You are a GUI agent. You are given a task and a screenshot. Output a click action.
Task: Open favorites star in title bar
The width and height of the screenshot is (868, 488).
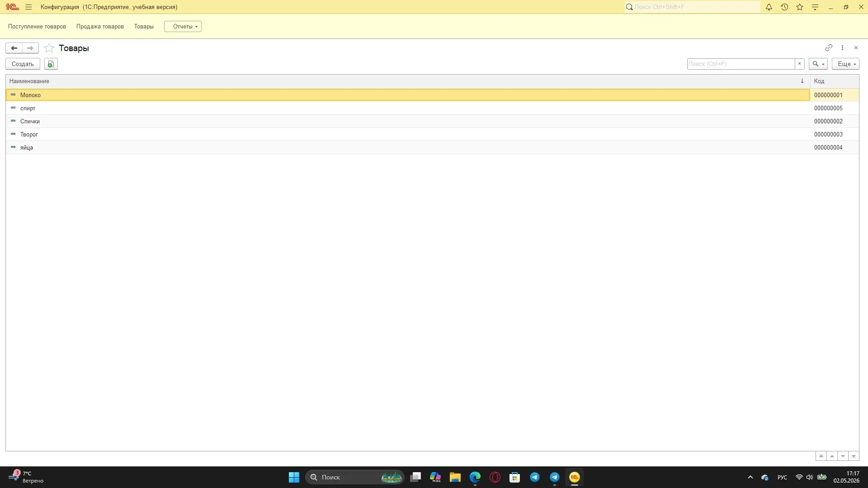point(800,7)
